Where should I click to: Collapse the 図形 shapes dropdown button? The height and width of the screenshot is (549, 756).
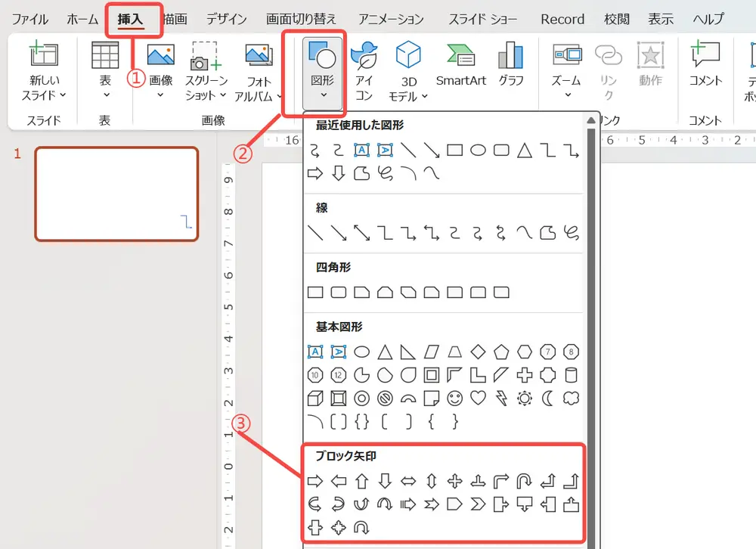[x=323, y=73]
